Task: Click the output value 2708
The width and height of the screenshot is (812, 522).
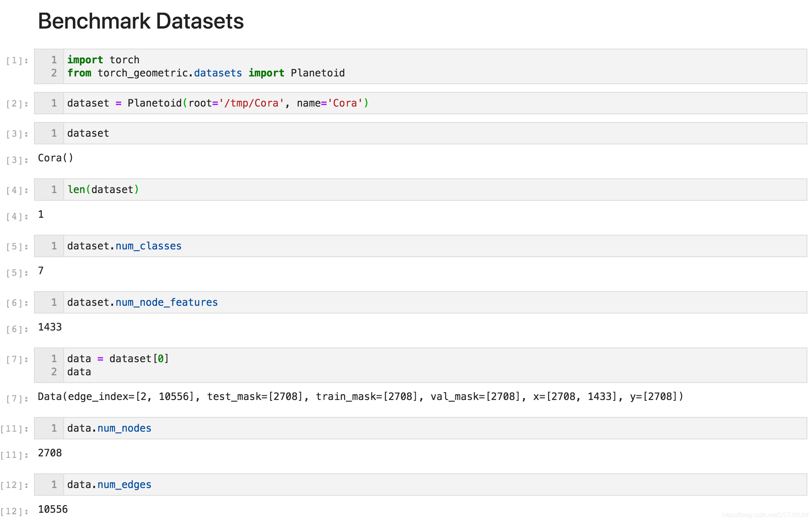Action: (x=50, y=453)
